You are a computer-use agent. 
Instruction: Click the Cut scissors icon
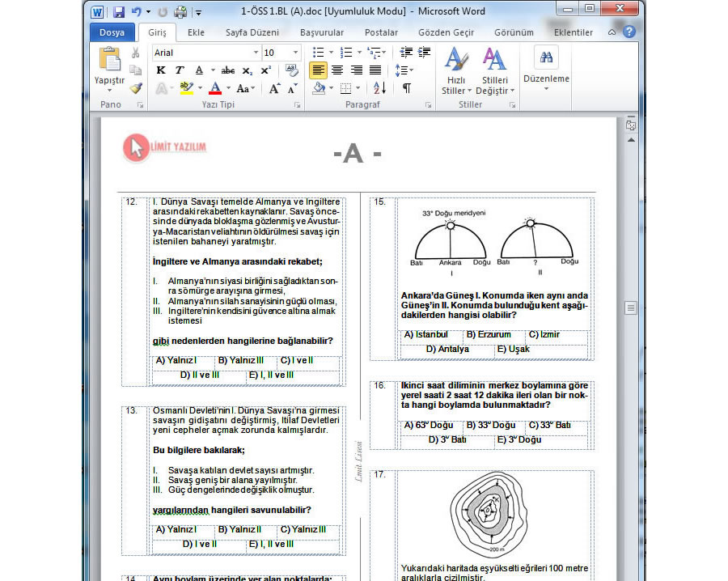tap(135, 53)
